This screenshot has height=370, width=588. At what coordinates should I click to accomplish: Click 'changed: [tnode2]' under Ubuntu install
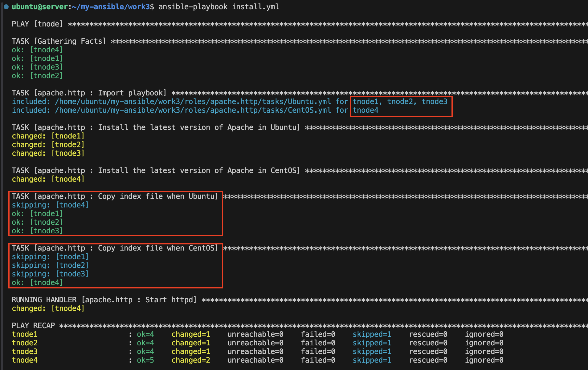48,145
